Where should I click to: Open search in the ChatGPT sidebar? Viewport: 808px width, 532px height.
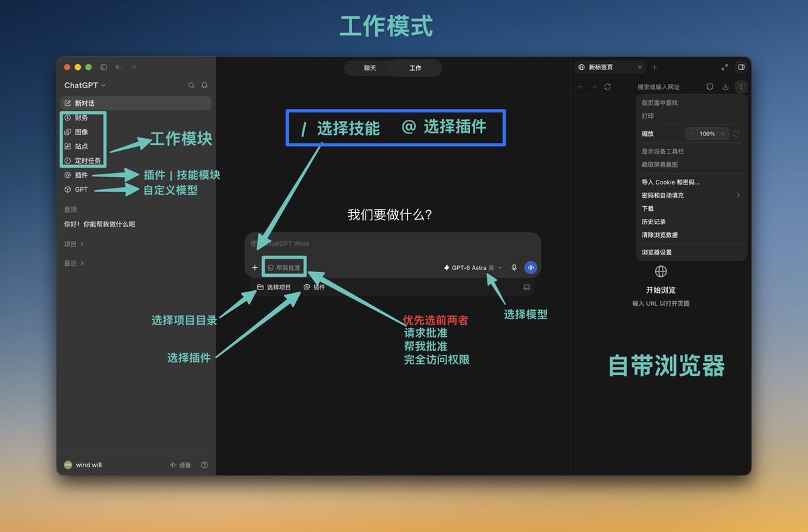191,86
